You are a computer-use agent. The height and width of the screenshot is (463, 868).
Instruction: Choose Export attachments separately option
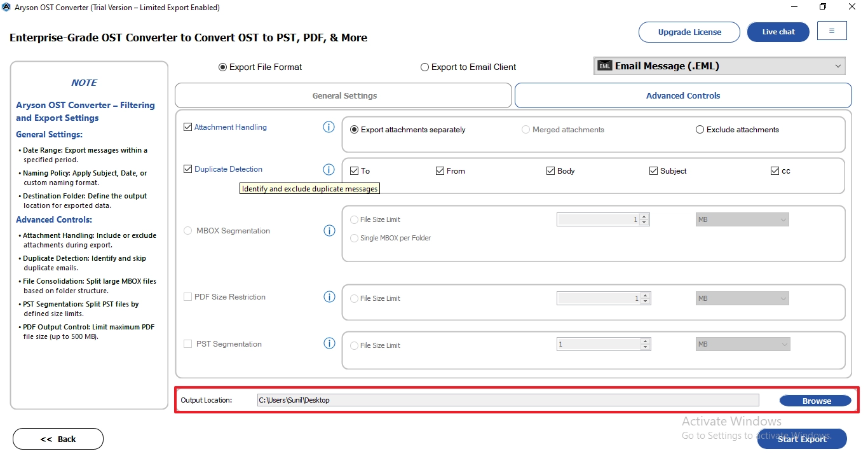[x=355, y=130]
